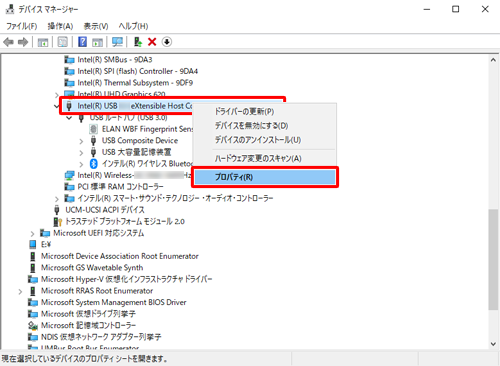500x366 pixels.
Task: Click the Forward arrow toolbar icon
Action: (x=23, y=42)
